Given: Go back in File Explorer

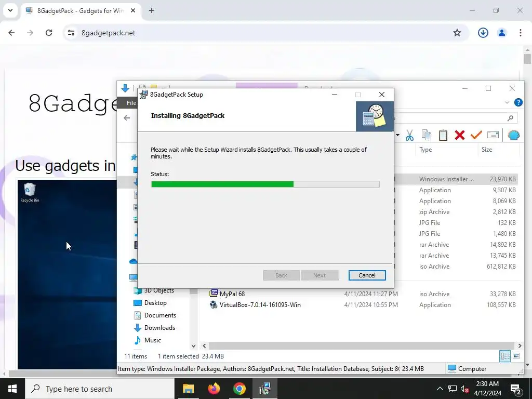Looking at the screenshot, I should tap(127, 118).
